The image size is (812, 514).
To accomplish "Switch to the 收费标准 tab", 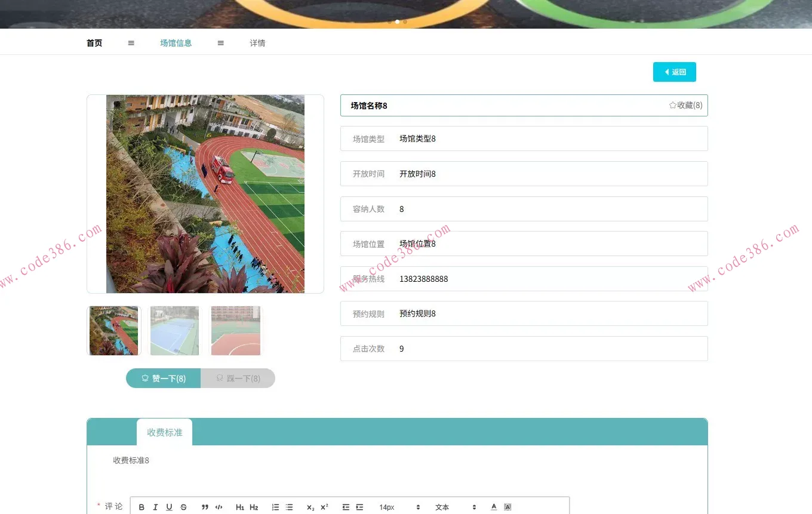I will (x=164, y=432).
